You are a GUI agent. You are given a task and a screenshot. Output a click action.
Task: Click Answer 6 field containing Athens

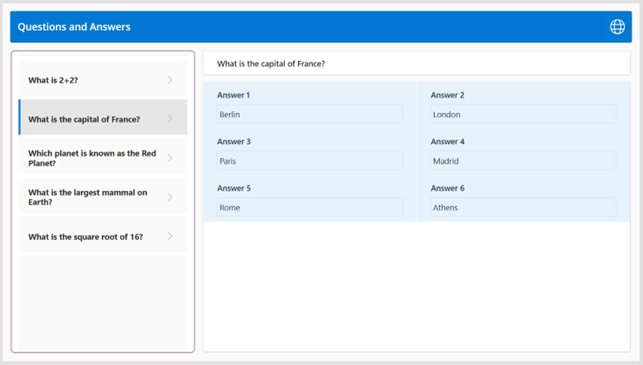click(x=523, y=208)
